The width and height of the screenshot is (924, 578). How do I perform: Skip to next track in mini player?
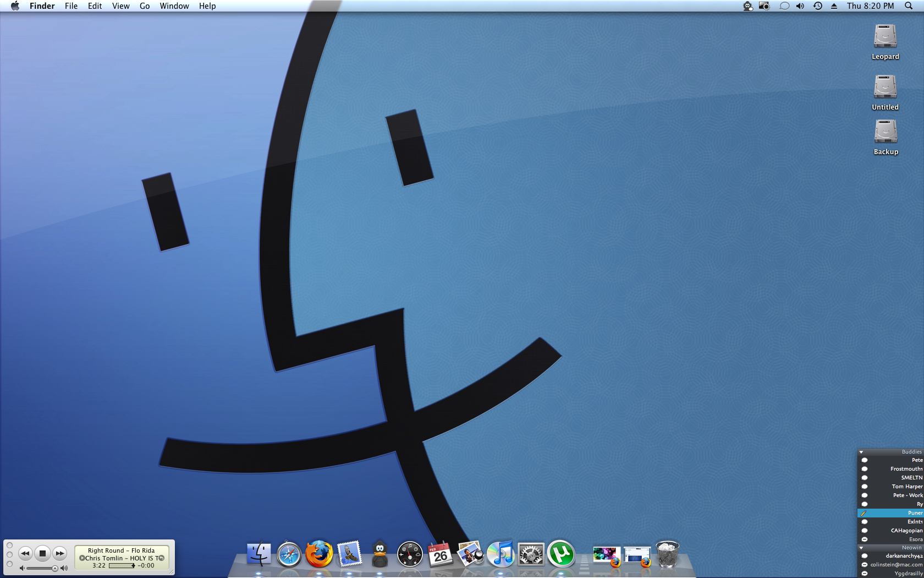(60, 553)
